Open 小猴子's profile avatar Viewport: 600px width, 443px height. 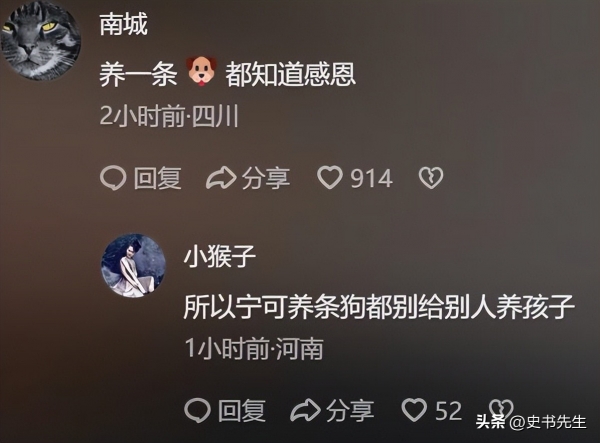pos(133,265)
